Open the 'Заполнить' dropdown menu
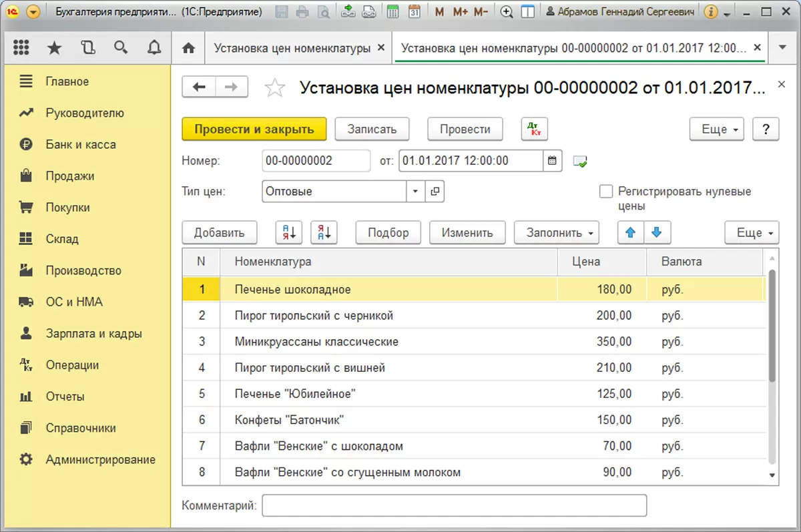 556,233
